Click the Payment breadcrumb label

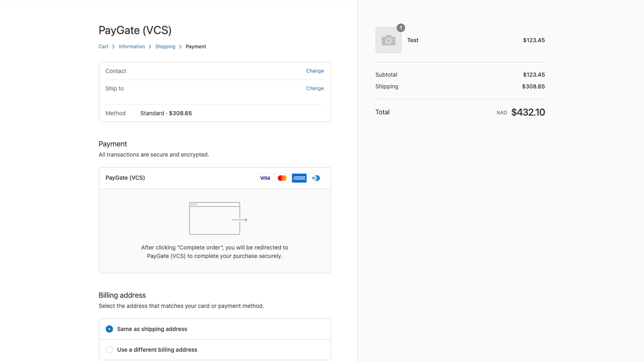[196, 47]
